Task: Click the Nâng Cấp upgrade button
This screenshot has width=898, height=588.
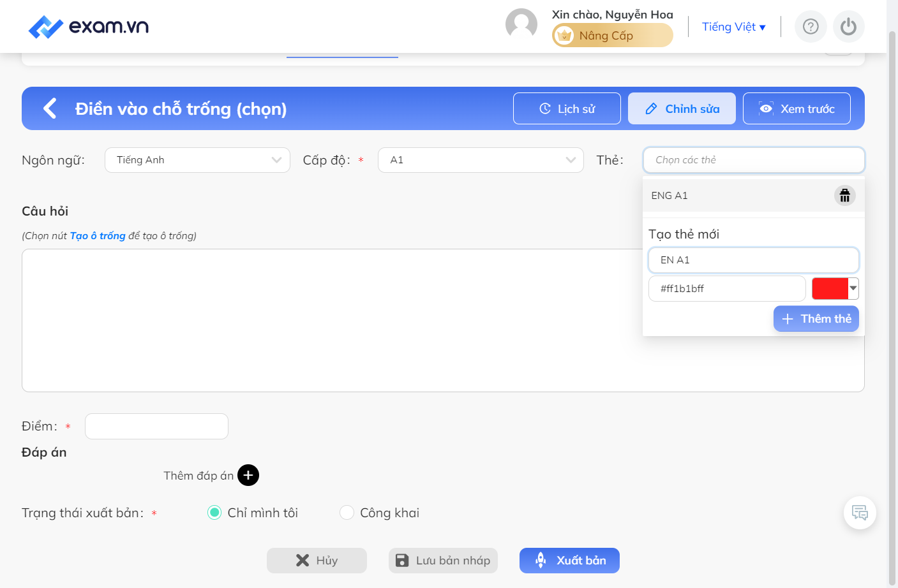Action: 612,35
